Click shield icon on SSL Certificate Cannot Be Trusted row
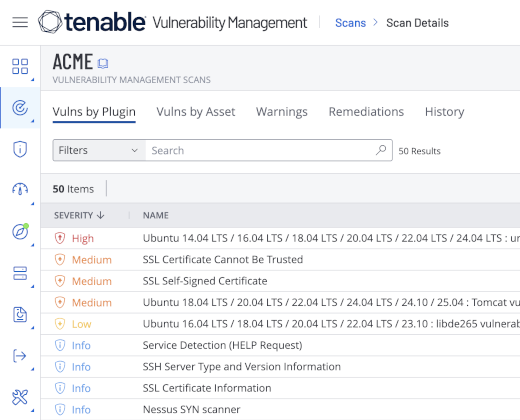This screenshot has height=420, width=520. (x=60, y=259)
